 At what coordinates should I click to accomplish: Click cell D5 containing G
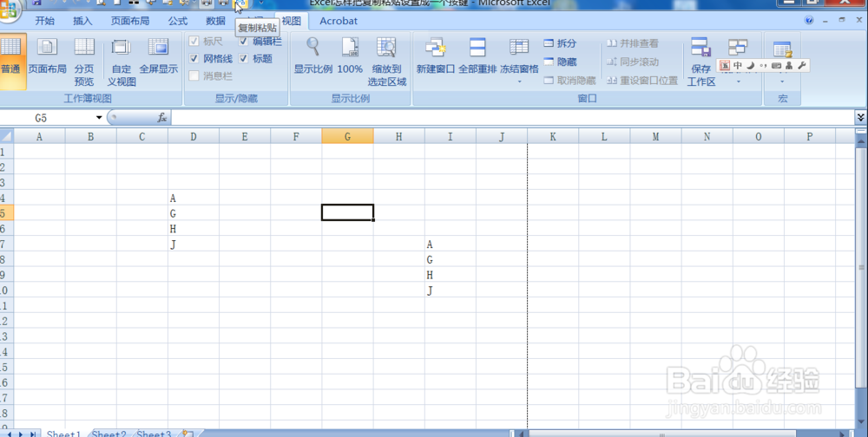pyautogui.click(x=194, y=213)
